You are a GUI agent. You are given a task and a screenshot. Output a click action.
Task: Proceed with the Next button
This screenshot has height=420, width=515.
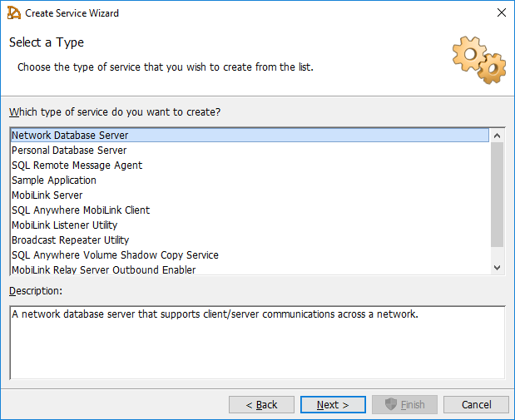[333, 405]
